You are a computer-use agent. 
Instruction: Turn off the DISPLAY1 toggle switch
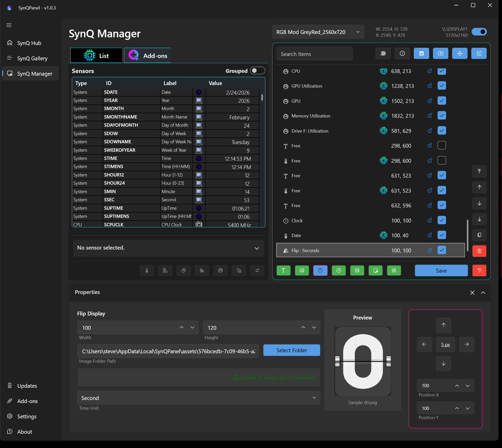tap(479, 32)
